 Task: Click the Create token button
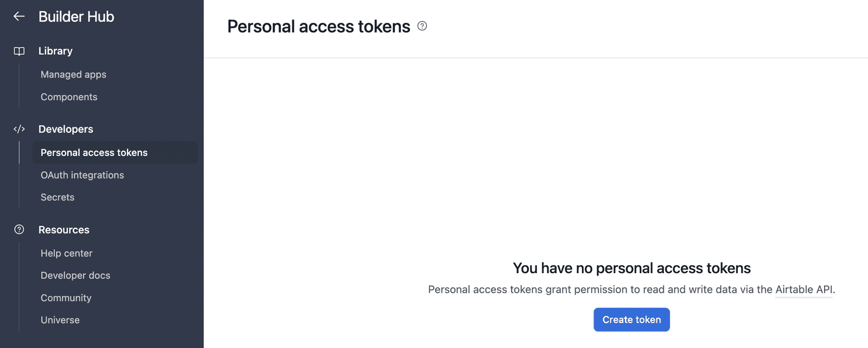631,320
